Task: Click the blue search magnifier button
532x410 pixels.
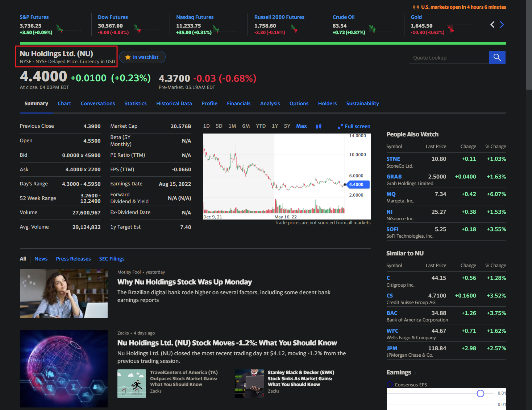Action: (x=497, y=57)
